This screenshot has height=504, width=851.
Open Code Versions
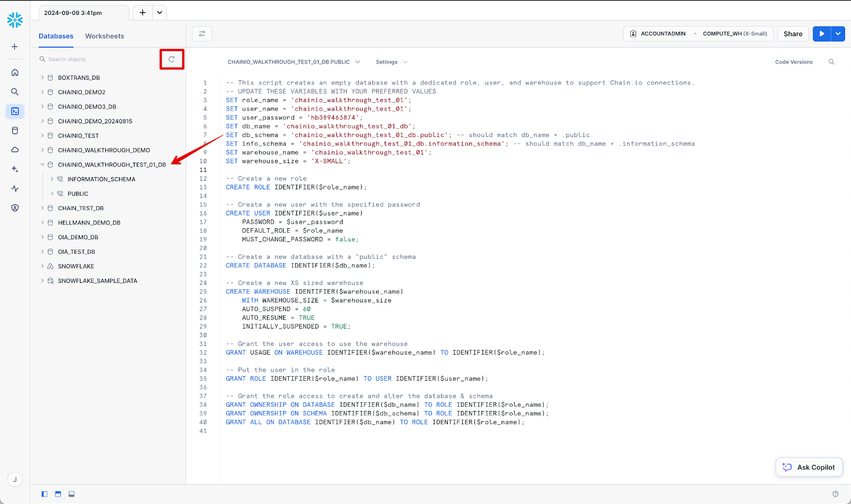(x=794, y=62)
